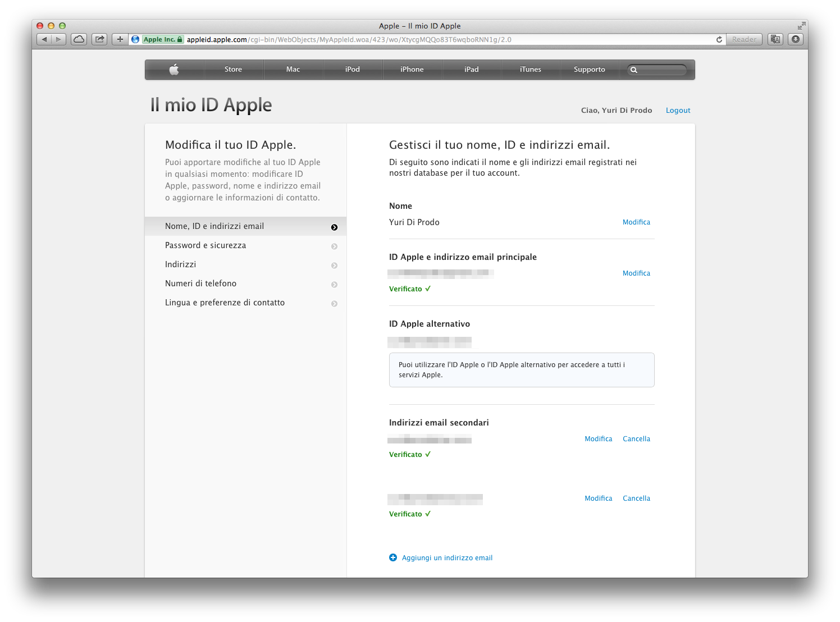The height and width of the screenshot is (622, 840).
Task: Click the Apple logo in navigation bar
Action: pyautogui.click(x=174, y=70)
